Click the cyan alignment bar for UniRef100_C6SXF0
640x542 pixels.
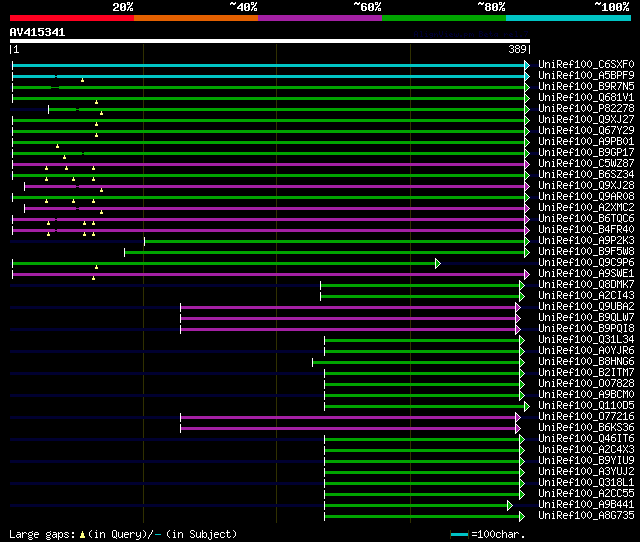tap(269, 65)
